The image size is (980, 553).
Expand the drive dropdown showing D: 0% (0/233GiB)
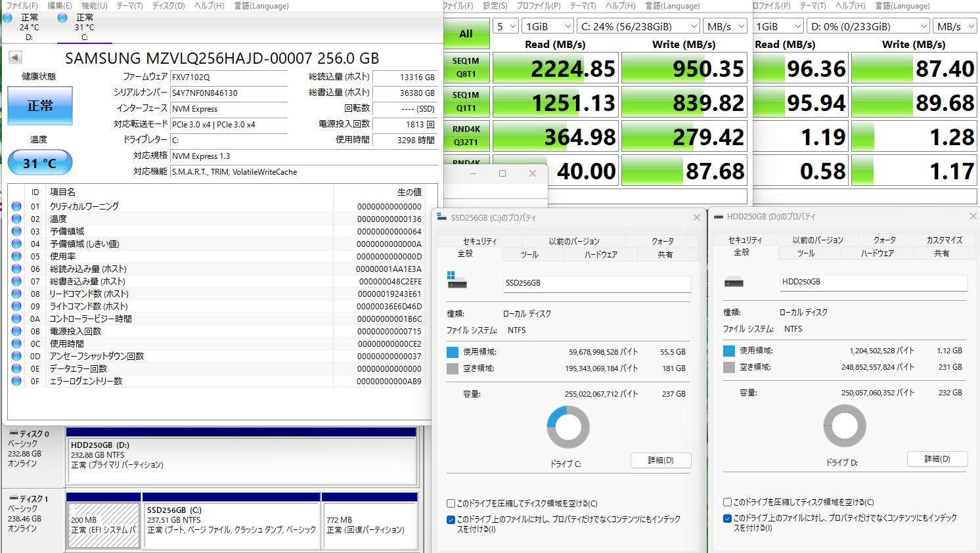pos(868,26)
